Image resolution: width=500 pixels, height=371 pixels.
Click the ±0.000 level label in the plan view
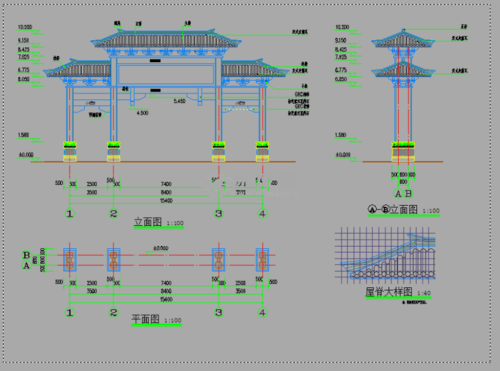coord(161,248)
